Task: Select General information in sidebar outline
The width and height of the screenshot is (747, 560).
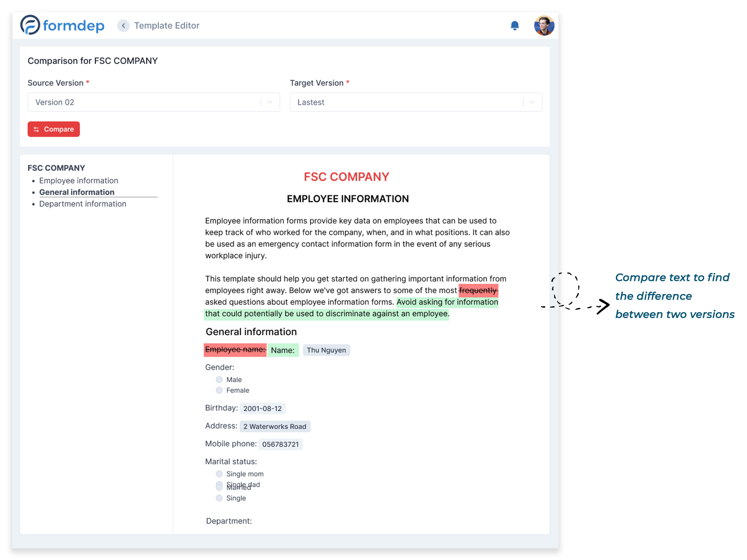Action: (77, 192)
